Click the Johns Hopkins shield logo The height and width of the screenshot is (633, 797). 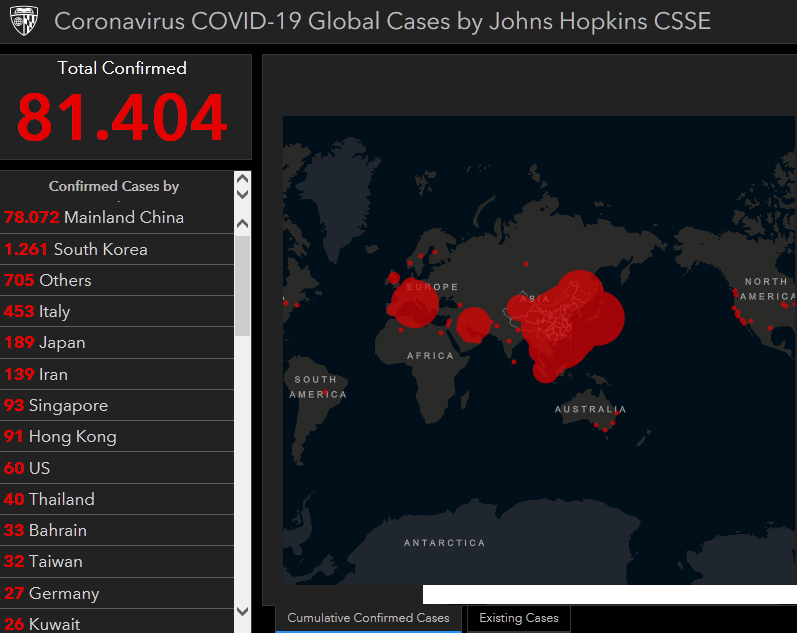(24, 20)
